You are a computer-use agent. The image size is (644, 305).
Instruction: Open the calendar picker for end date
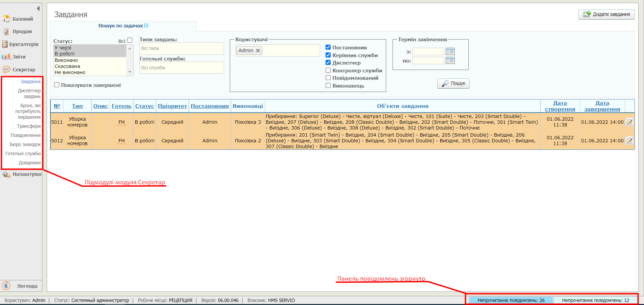click(x=450, y=61)
